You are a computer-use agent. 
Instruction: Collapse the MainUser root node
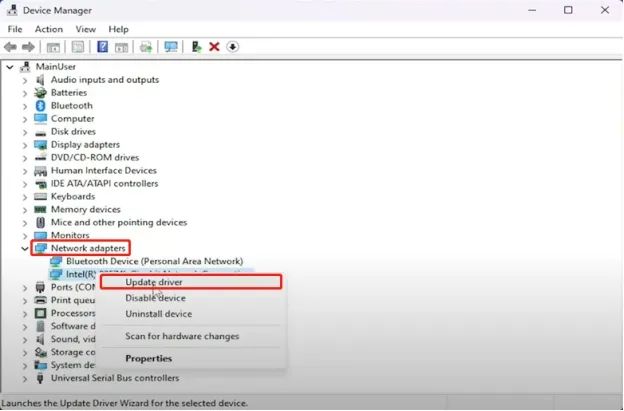(10, 67)
